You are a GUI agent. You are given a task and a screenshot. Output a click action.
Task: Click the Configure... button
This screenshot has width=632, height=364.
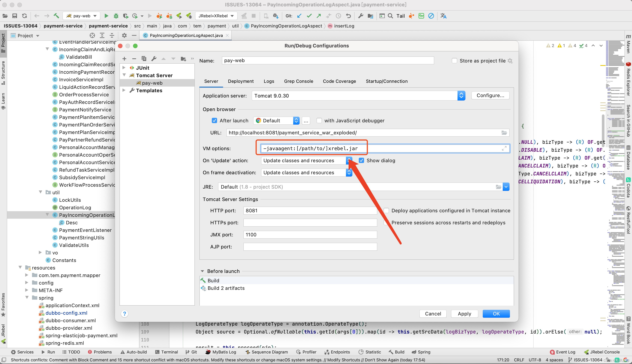click(490, 95)
